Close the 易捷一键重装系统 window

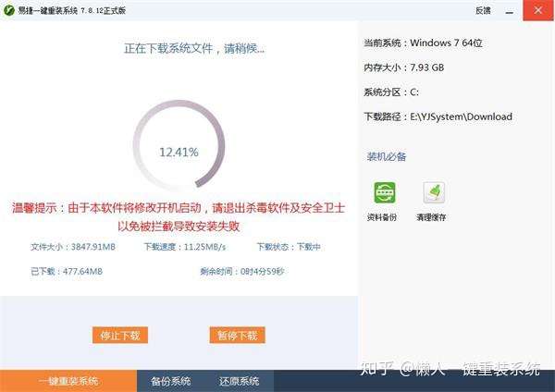538,10
